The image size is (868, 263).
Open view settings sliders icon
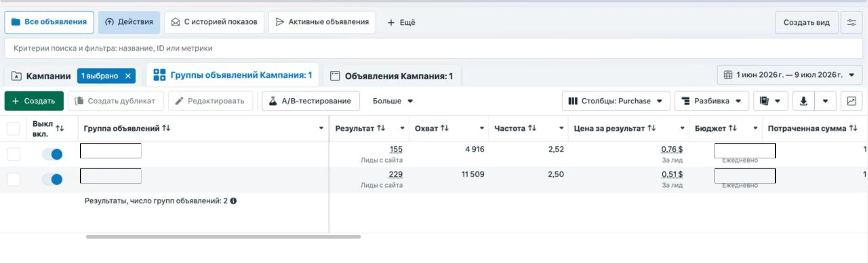click(851, 23)
